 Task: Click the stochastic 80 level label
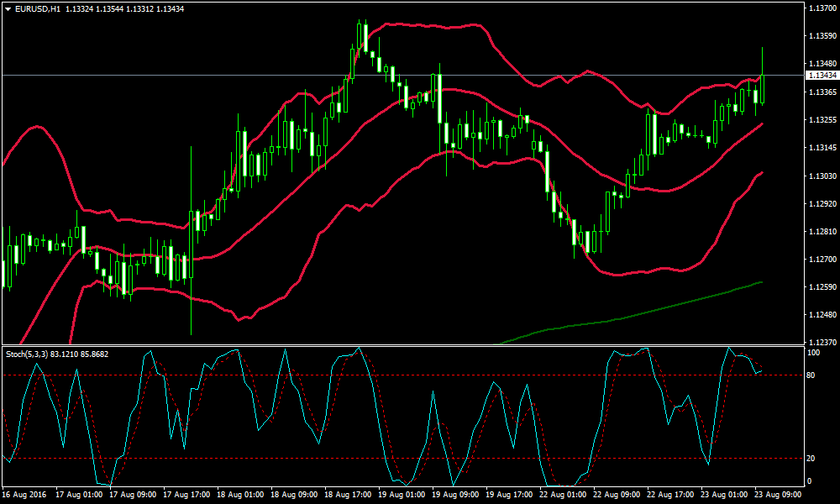coord(811,375)
